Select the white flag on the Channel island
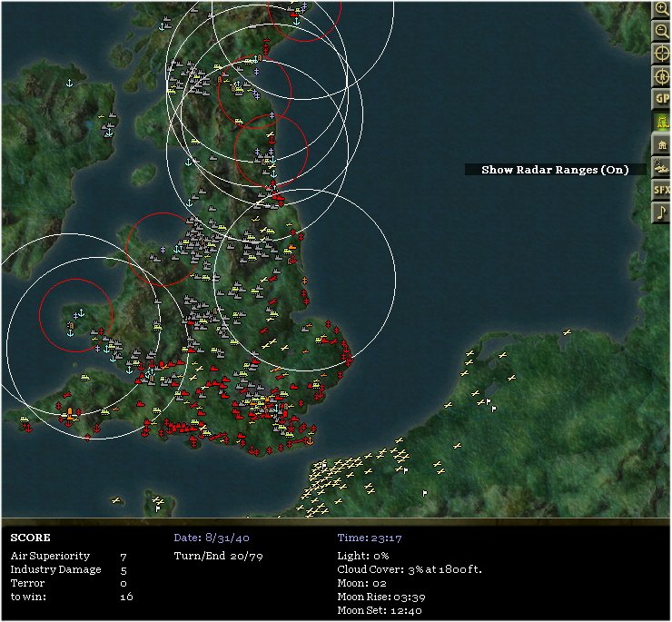Screen dimensions: 672x622 [x=158, y=508]
